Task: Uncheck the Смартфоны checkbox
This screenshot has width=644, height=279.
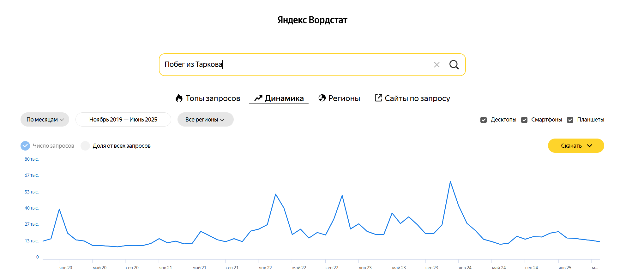Action: point(524,120)
